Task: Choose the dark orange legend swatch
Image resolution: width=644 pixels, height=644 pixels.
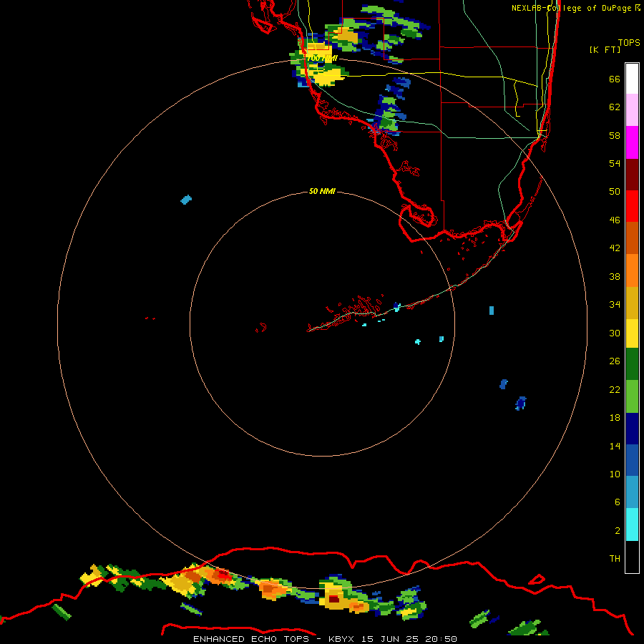Action: pyautogui.click(x=632, y=238)
